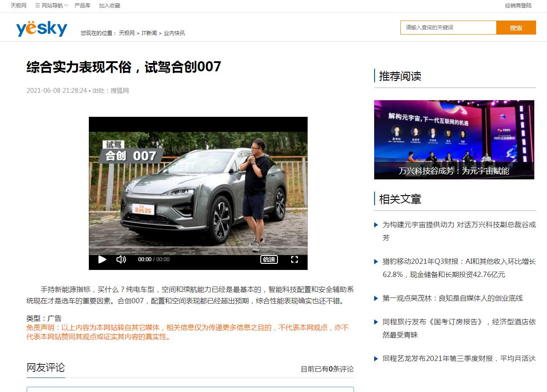Click the triangle bullet beside 第一观点吴茂林 article
Viewport: 547px width, 392px height.
coord(376,298)
